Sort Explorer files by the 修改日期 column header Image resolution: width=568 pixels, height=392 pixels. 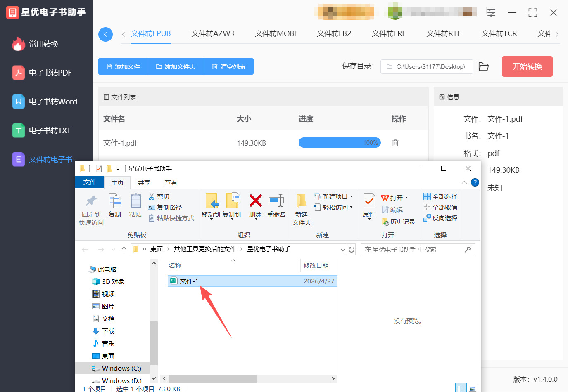point(316,265)
